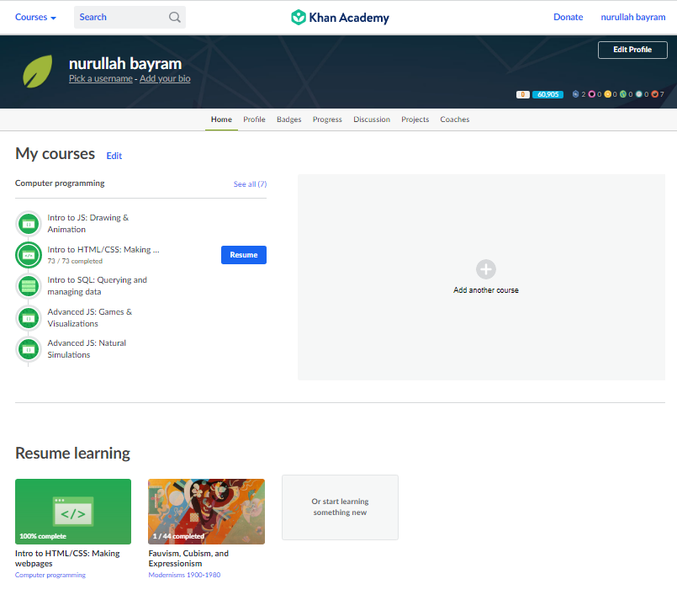Open the Fauvism Cubism painting thumbnail
This screenshot has width=677, height=616.
[206, 512]
